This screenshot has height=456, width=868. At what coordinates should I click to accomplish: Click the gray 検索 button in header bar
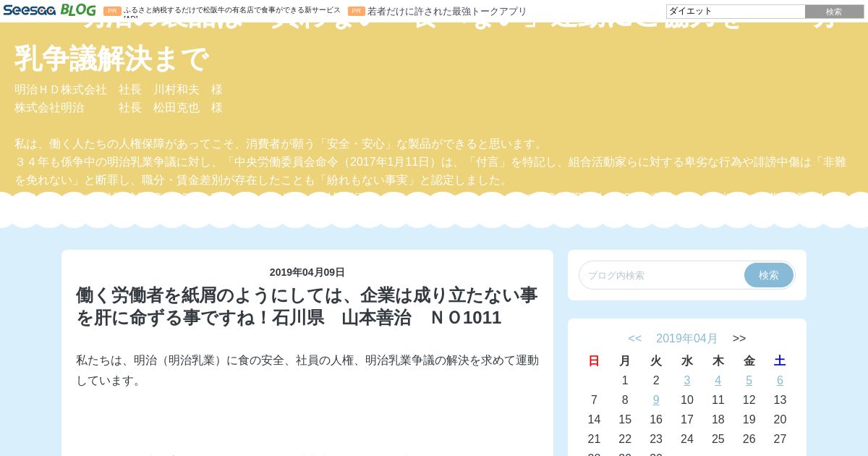[x=834, y=11]
